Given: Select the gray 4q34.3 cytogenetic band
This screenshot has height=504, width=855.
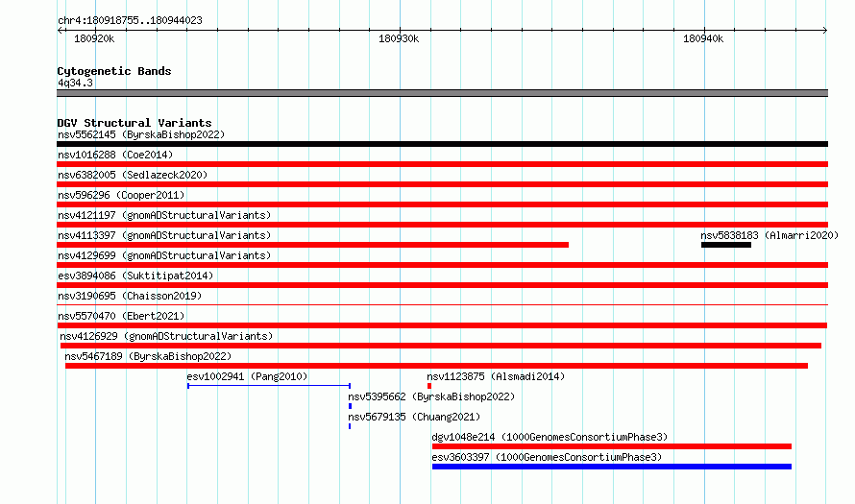Looking at the screenshot, I should coord(442,93).
